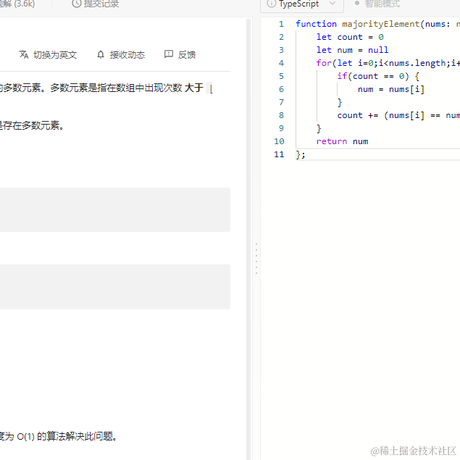Image resolution: width=460 pixels, height=460 pixels.
Task: Click 'return num' code line
Action: point(342,141)
